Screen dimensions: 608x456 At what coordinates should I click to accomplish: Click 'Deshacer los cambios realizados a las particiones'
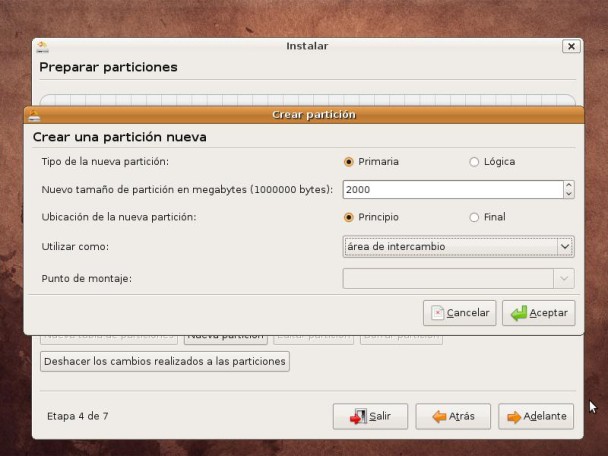(165, 361)
